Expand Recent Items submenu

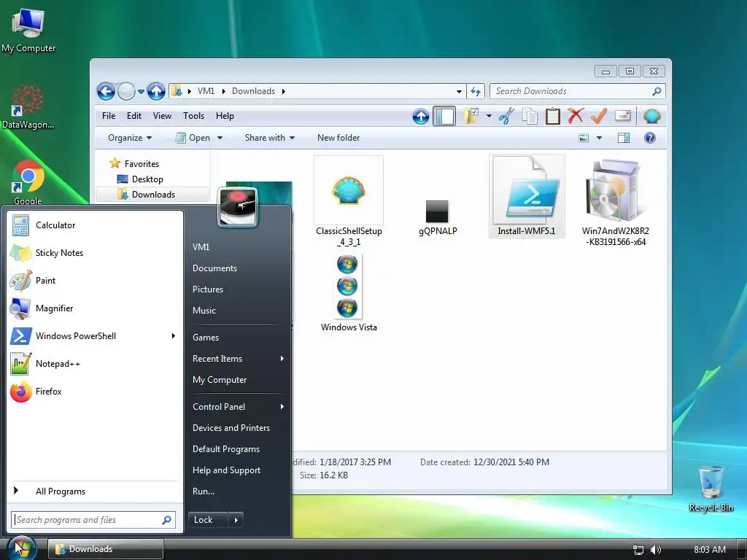(239, 359)
